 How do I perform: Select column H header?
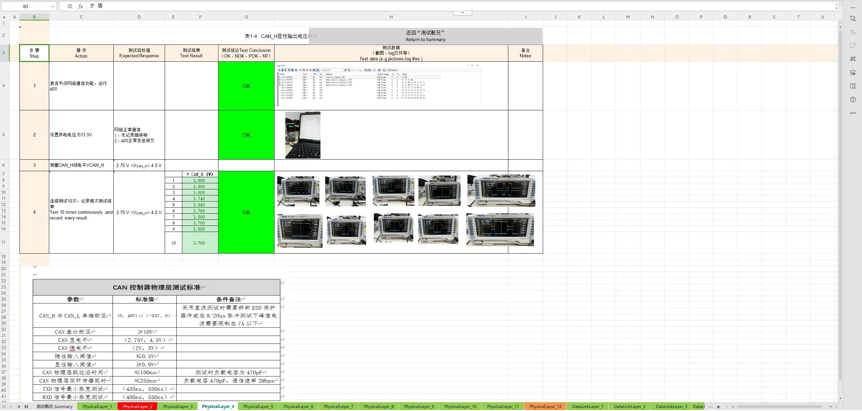[x=391, y=17]
